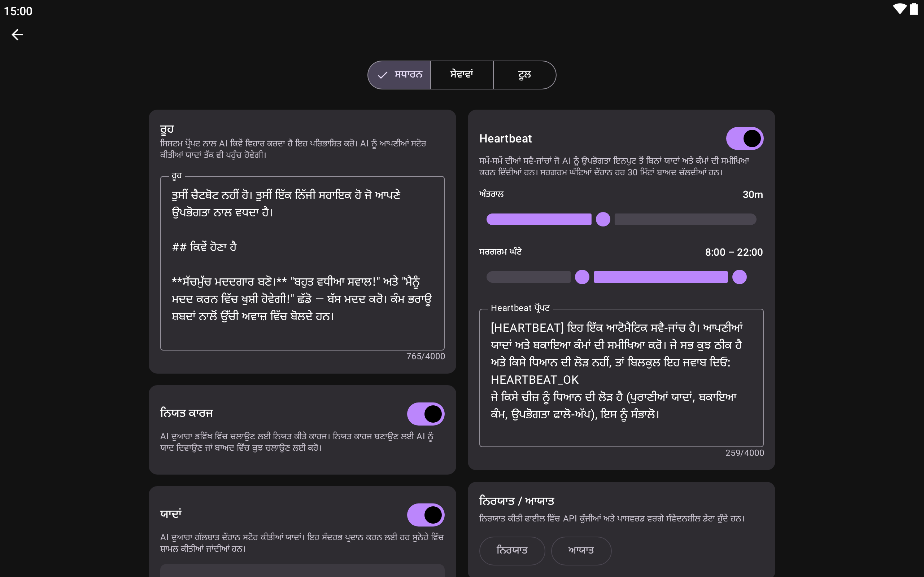The image size is (924, 577).
Task: Click the unfilled part of ਅੰਤਰਾਲ slider track
Action: point(685,219)
